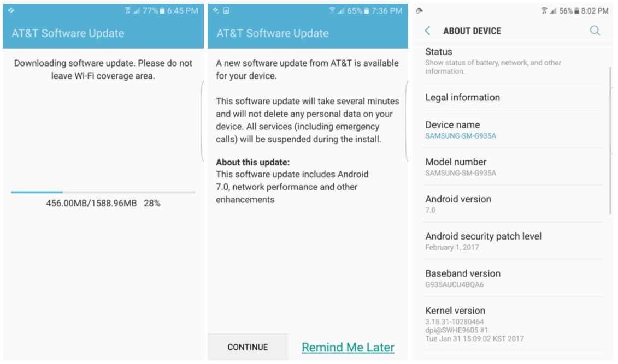618x364 pixels.
Task: Tap the back arrow in About Device
Action: coord(427,31)
